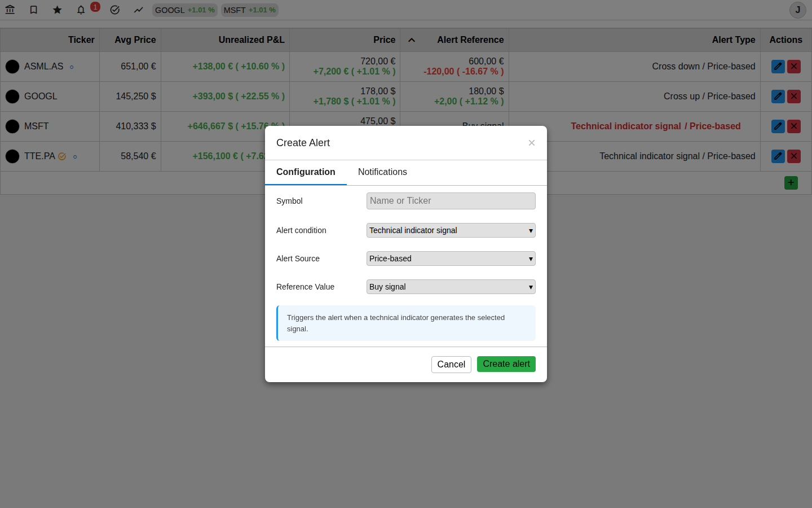Open the user avatar J
This screenshot has width=812, height=508.
pos(798,10)
